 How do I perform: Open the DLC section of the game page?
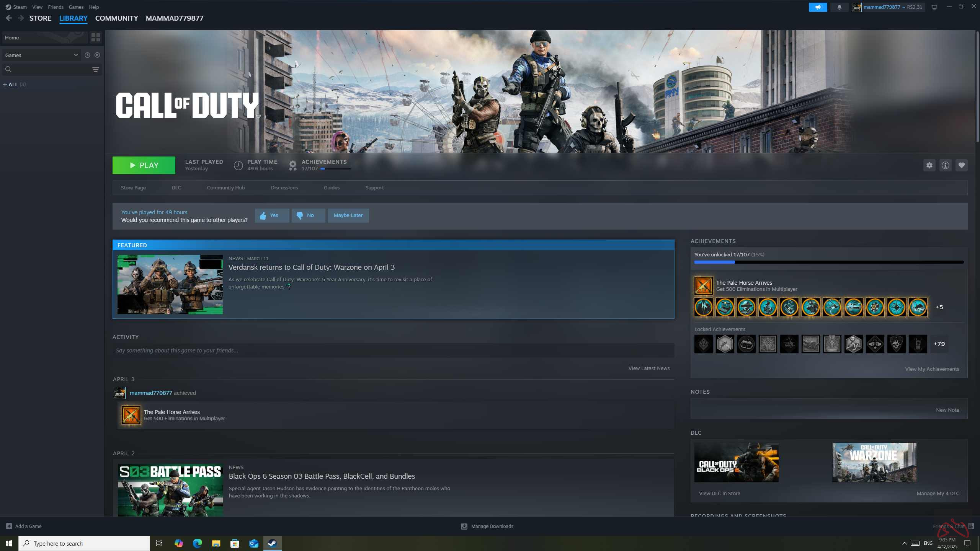point(176,187)
